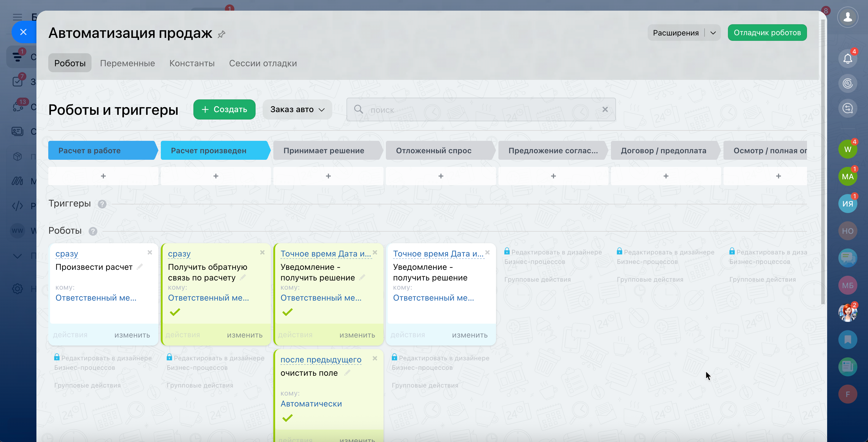This screenshot has width=868, height=442.
Task: Open the user profile avatar
Action: point(848,17)
